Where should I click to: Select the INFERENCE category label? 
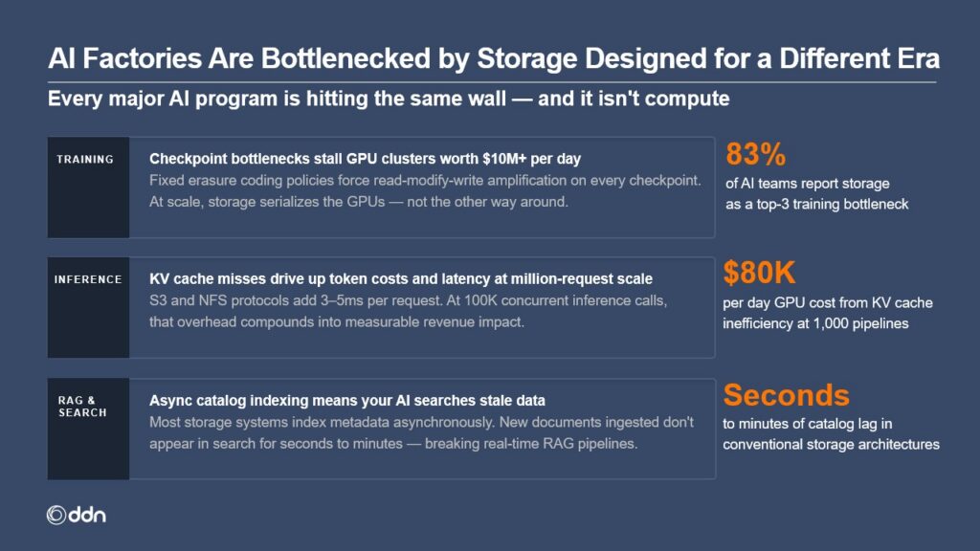pos(88,280)
